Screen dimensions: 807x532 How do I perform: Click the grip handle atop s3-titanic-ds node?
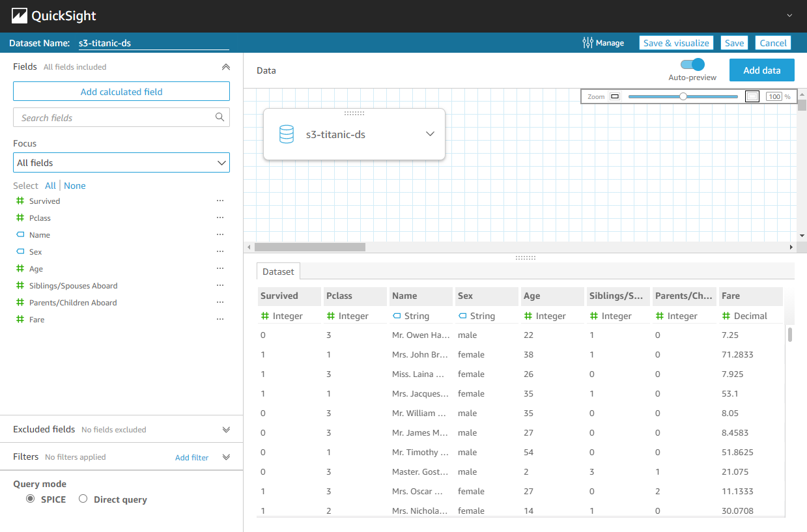(x=354, y=113)
